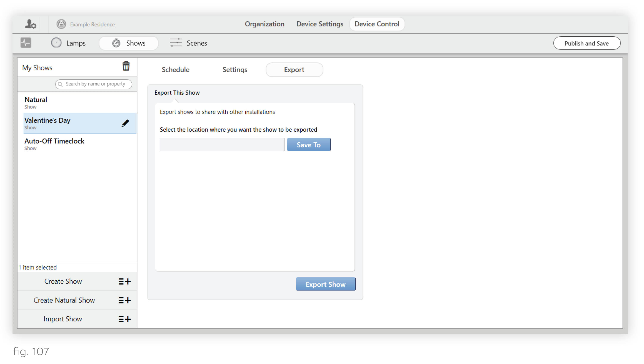This screenshot has width=644, height=364.
Task: Select the Settings tab
Action: [x=234, y=69]
